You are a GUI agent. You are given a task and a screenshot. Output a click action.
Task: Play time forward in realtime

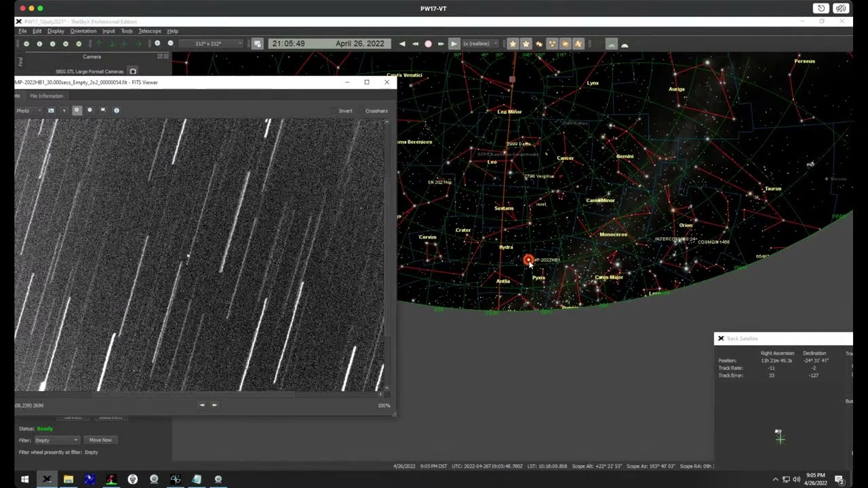pyautogui.click(x=454, y=43)
